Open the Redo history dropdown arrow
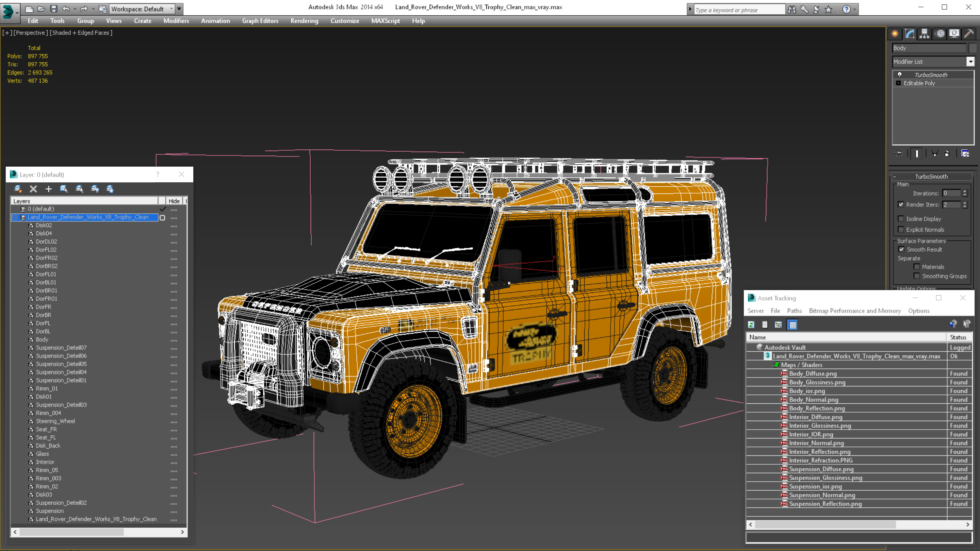This screenshot has height=551, width=980. pos(93,9)
